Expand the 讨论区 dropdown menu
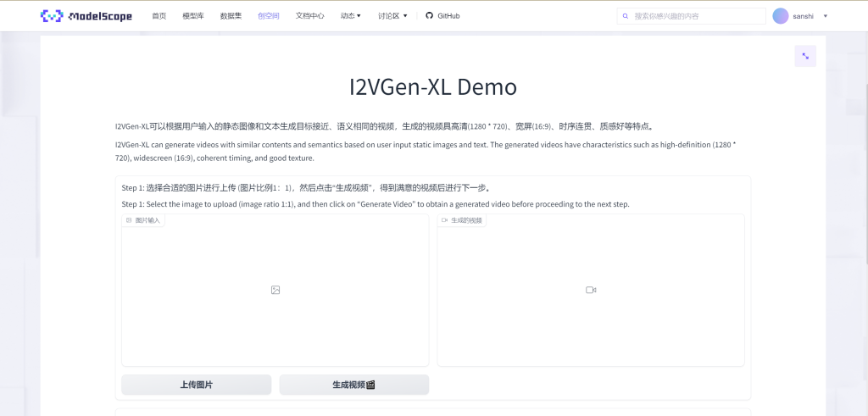 [x=392, y=16]
